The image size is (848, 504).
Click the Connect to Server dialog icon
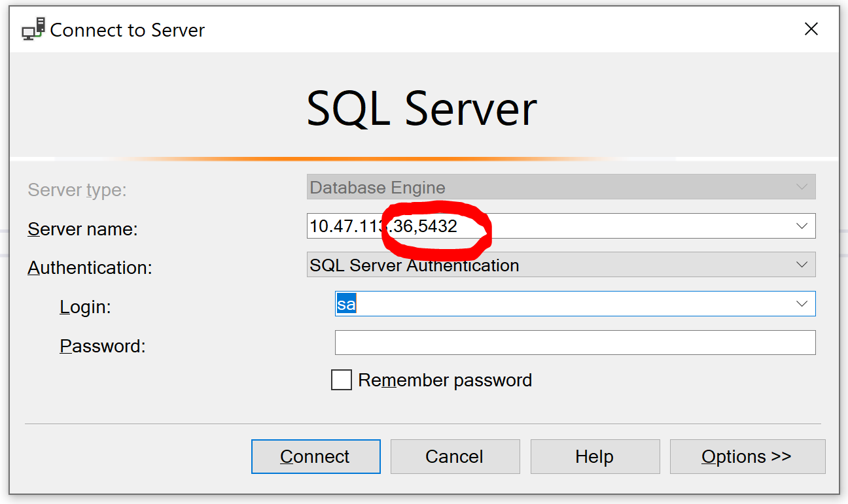[33, 29]
